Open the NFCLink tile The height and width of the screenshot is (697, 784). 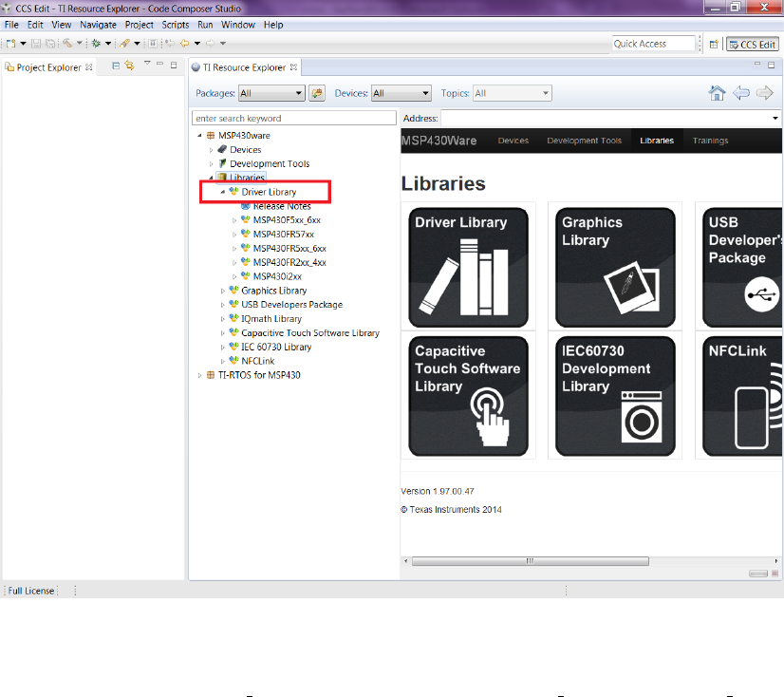point(742,396)
